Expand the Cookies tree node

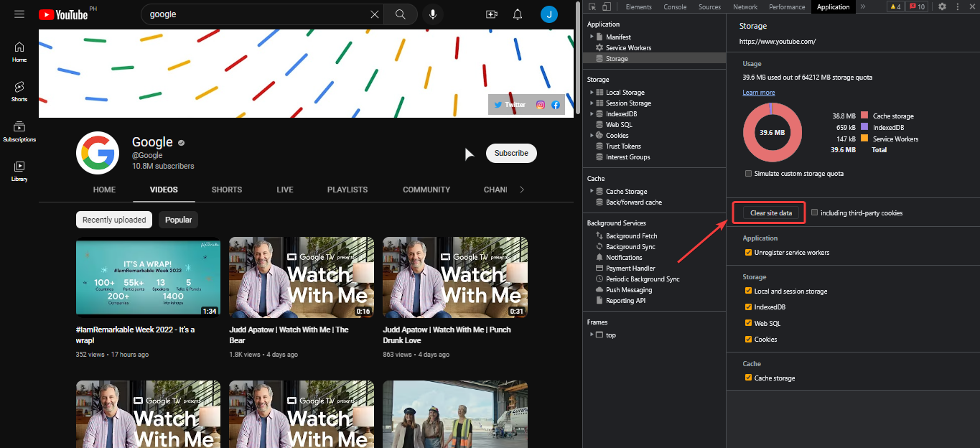pos(592,136)
